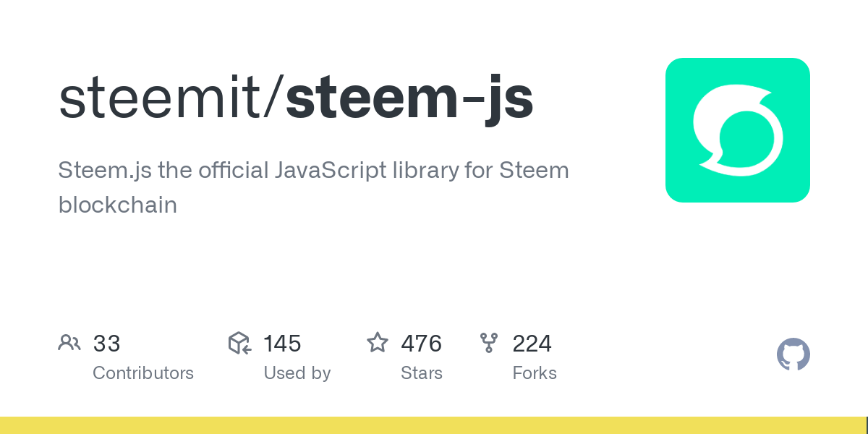
Task: Click the 33 contributors count
Action: pyautogui.click(x=106, y=344)
